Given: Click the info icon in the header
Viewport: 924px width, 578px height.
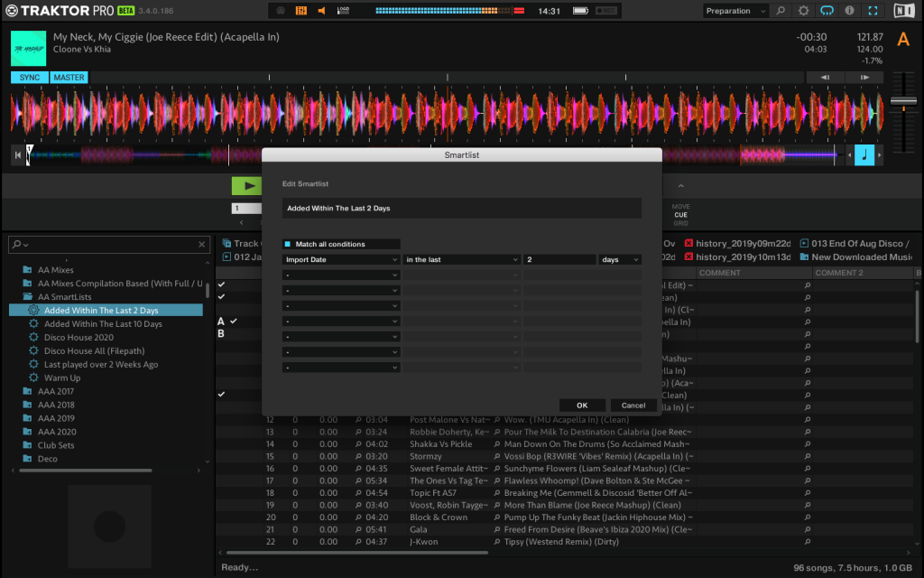Looking at the screenshot, I should point(849,11).
